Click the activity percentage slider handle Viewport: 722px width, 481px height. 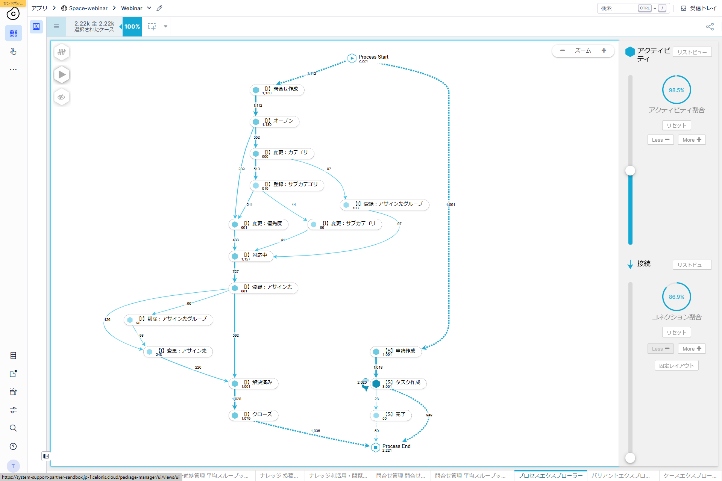[x=629, y=171]
